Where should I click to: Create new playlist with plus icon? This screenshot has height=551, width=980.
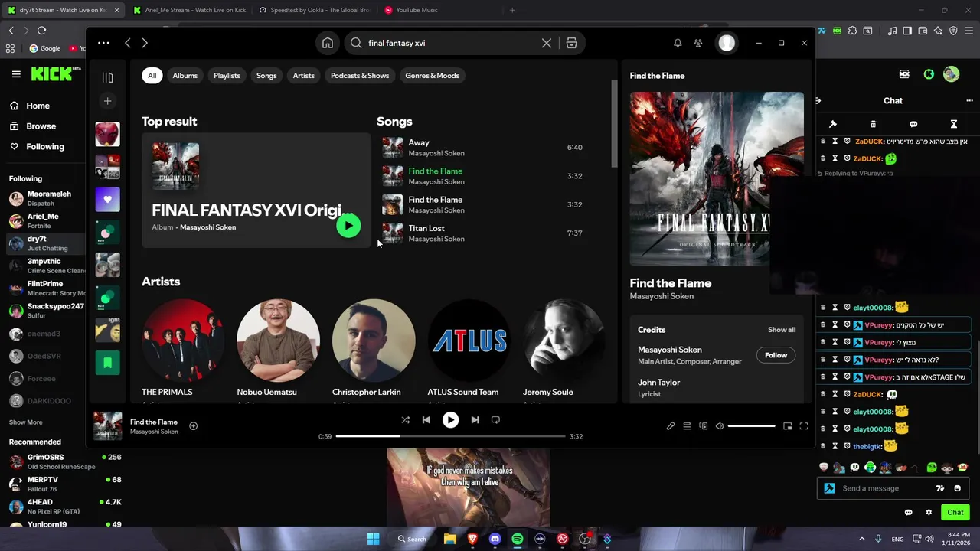pos(108,101)
